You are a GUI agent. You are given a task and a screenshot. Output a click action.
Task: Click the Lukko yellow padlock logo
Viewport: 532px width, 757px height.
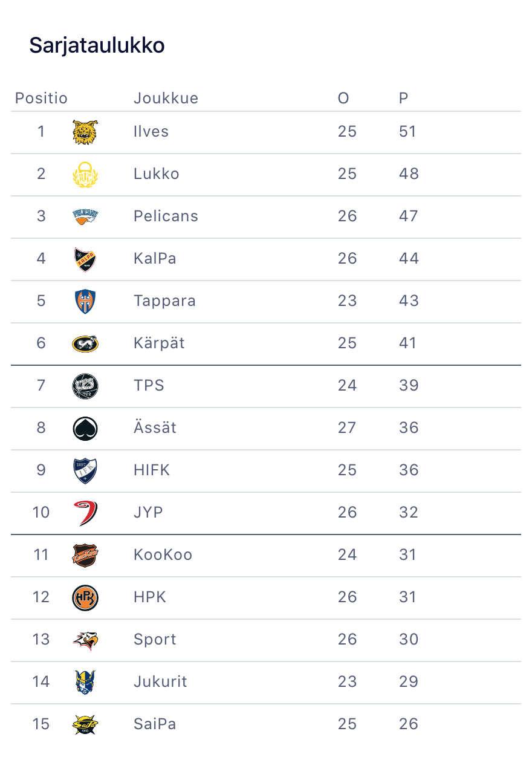pyautogui.click(x=85, y=174)
